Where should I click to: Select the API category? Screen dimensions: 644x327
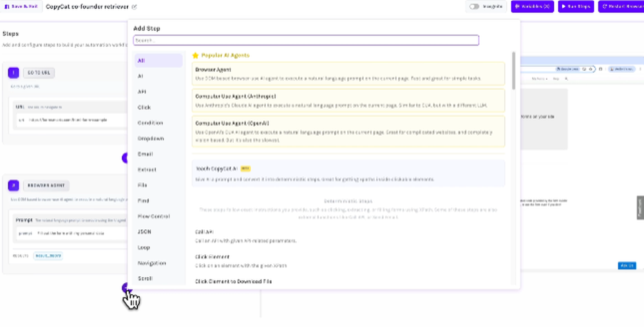158,91
